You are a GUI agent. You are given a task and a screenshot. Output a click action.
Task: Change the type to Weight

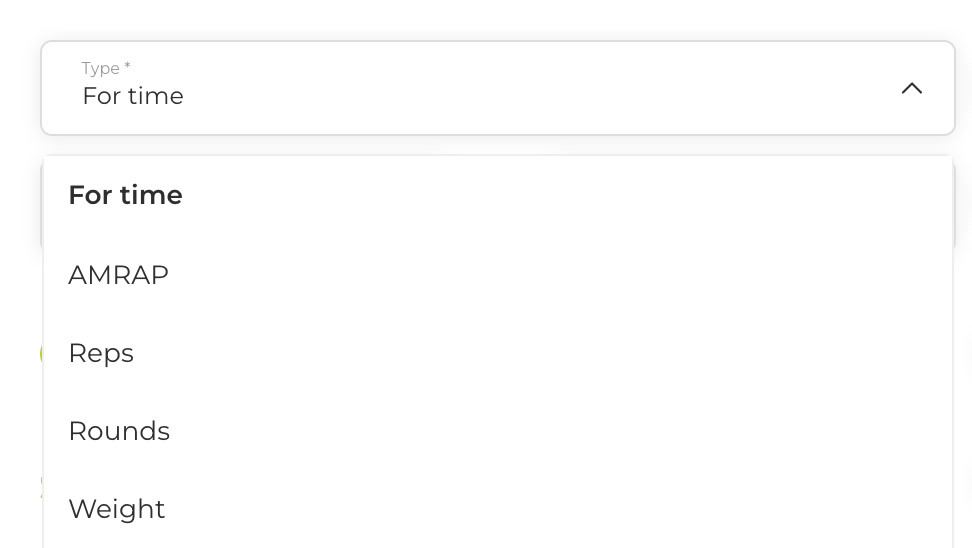tap(498, 509)
